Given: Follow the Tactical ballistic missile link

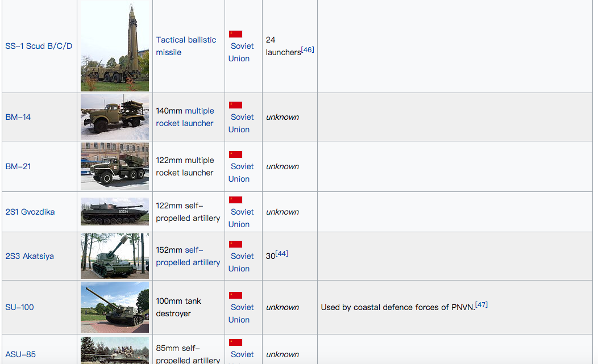Looking at the screenshot, I should pos(186,46).
